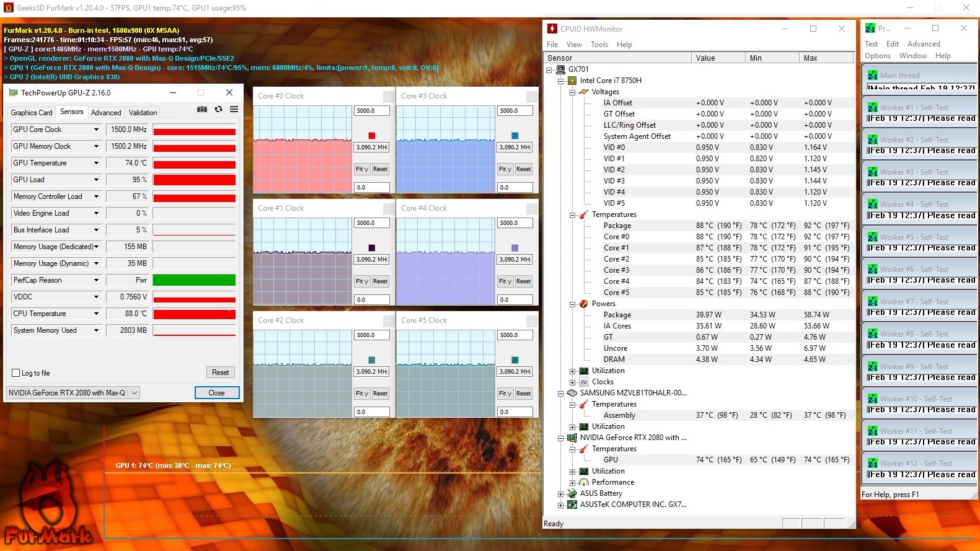Click the GPU-Z refresh icon
This screenshot has width=980, height=551.
pyautogui.click(x=218, y=109)
